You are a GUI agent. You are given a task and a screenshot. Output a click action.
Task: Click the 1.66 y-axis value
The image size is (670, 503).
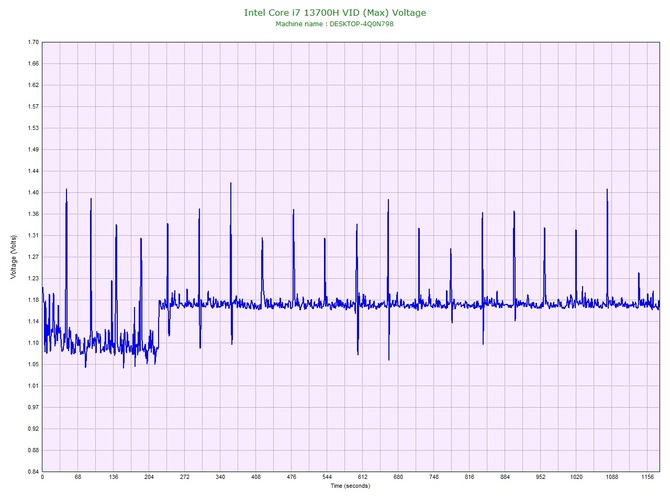coord(33,64)
